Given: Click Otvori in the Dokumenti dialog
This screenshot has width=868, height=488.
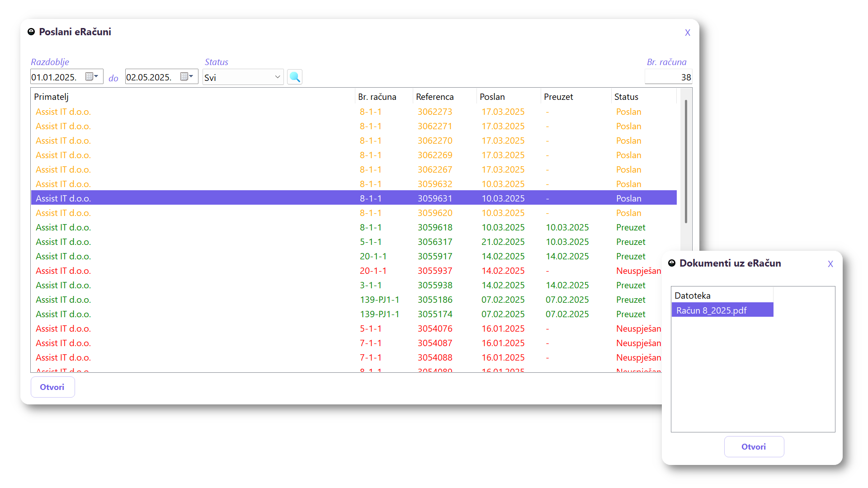Looking at the screenshot, I should tap(754, 447).
